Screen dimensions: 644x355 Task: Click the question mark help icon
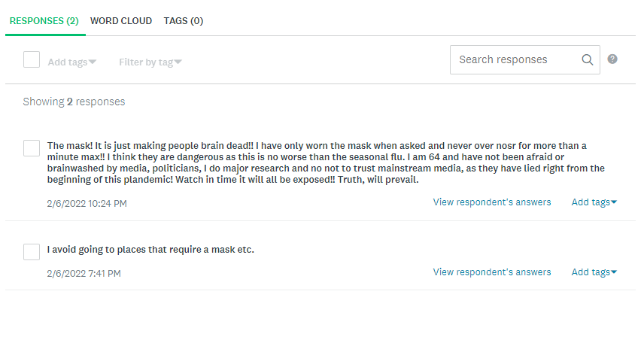click(612, 59)
